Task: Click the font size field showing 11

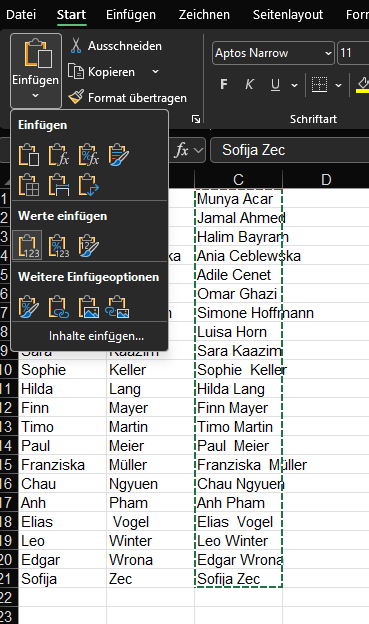Action: tap(353, 53)
